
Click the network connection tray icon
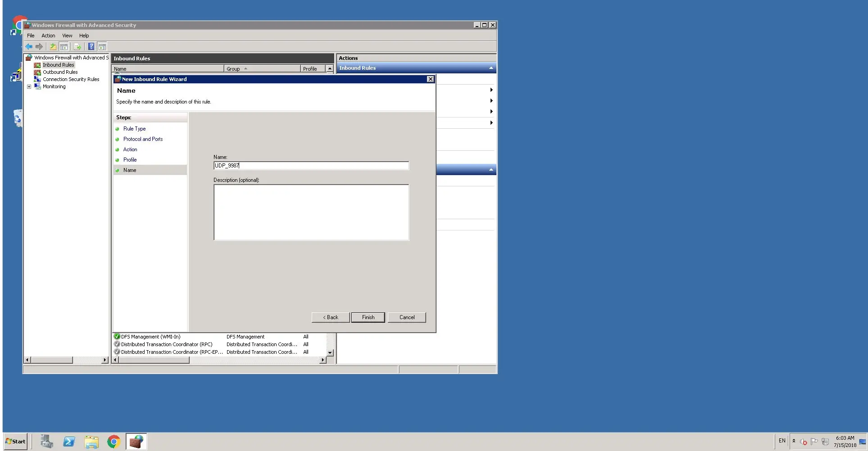[x=825, y=442]
